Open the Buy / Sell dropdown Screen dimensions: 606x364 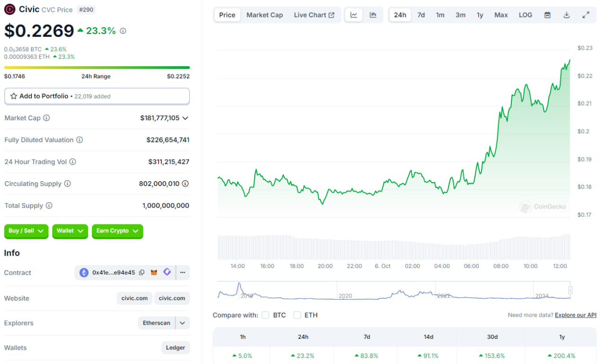click(26, 231)
